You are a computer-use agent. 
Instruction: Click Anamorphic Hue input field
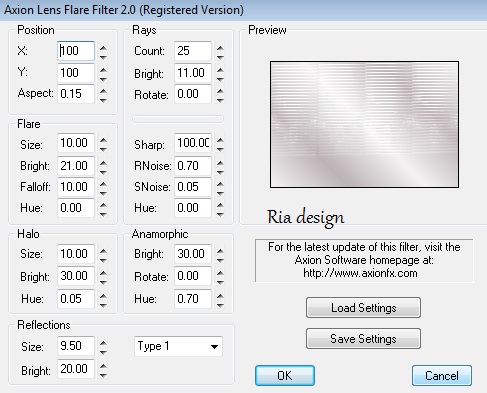193,299
